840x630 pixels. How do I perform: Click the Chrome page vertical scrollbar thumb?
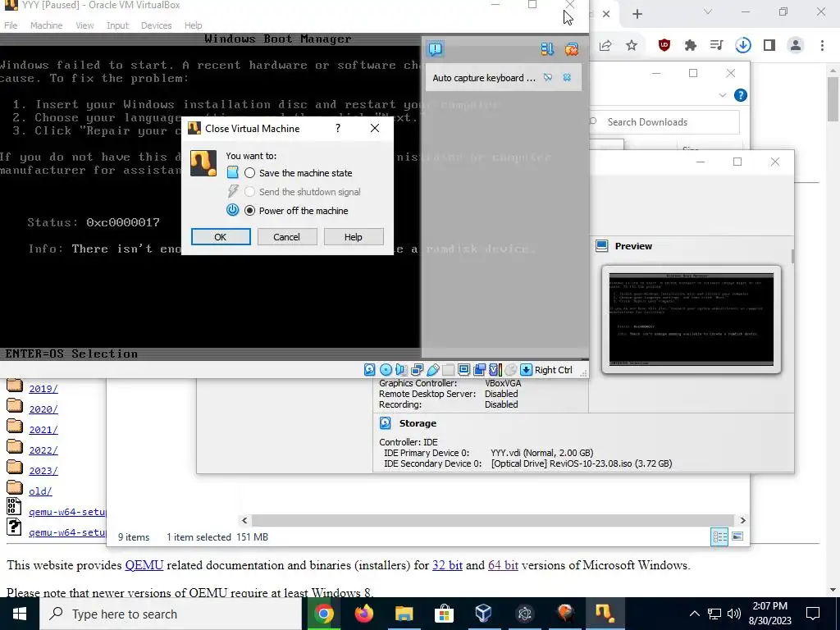(x=833, y=98)
